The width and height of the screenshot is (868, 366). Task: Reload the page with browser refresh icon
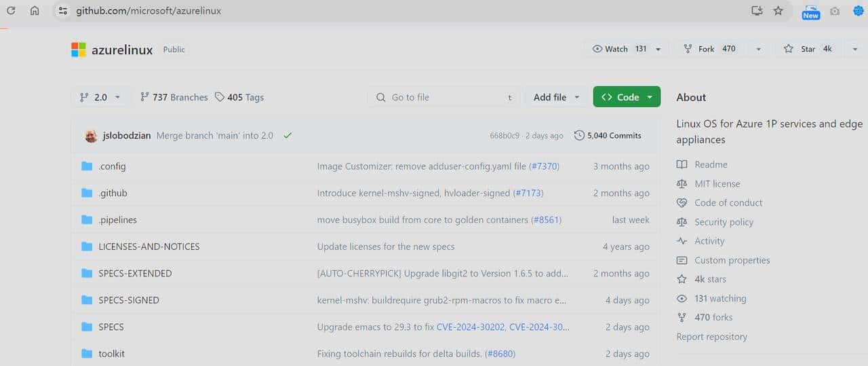(x=11, y=11)
